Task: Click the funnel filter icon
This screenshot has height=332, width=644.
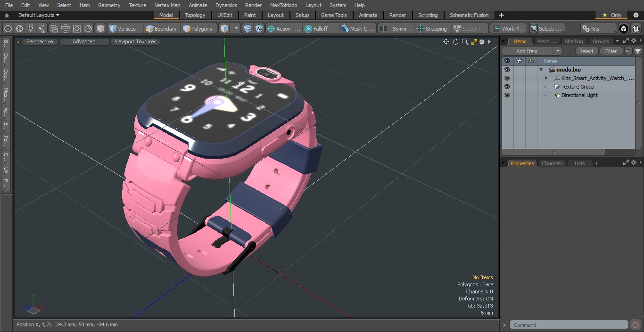Action: pyautogui.click(x=637, y=51)
